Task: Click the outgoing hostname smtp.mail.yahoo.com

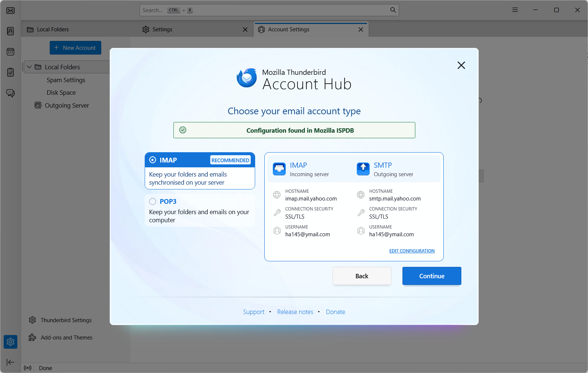Action: [x=395, y=199]
